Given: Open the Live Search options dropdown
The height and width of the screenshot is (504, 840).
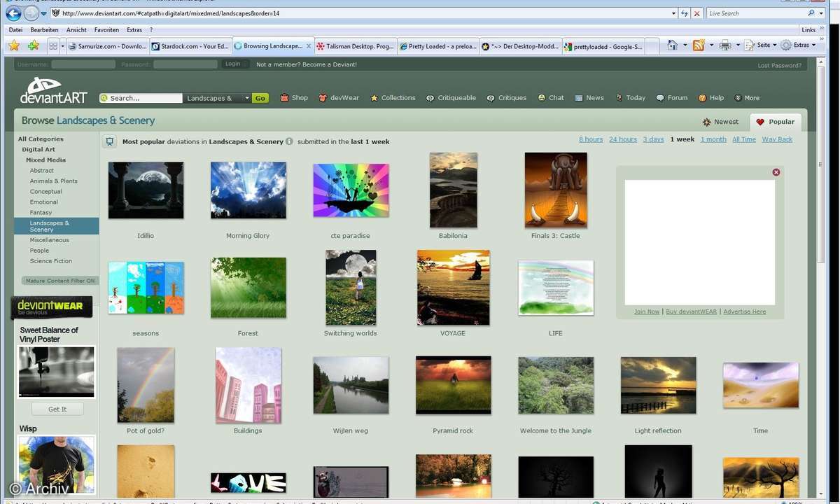Looking at the screenshot, I should (x=821, y=13).
